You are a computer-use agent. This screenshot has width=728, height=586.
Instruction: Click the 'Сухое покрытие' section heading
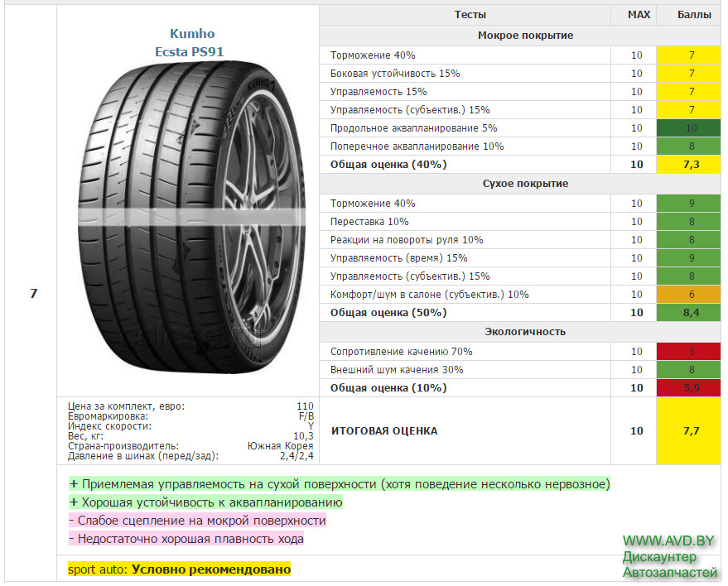[526, 183]
